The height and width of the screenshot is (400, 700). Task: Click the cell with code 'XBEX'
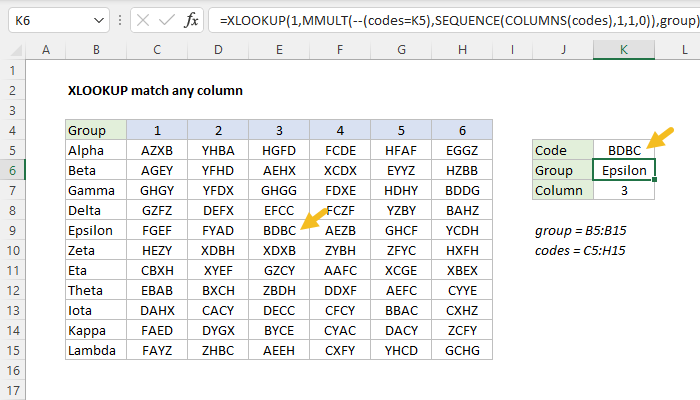click(x=462, y=271)
